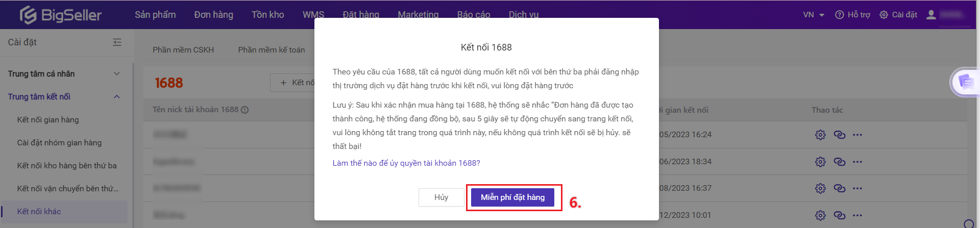Viewport: 980px width, 228px height.
Task: Click the 1688 logo heading
Action: tap(169, 83)
